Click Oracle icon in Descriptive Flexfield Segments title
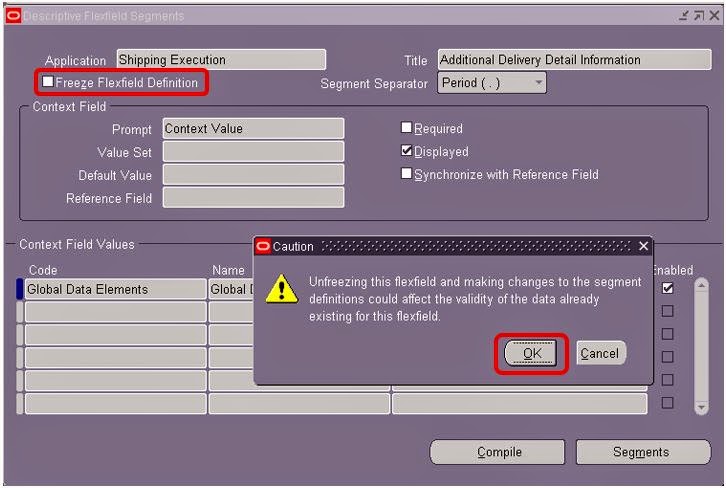Screen dimensions: 726x488 coord(13,16)
